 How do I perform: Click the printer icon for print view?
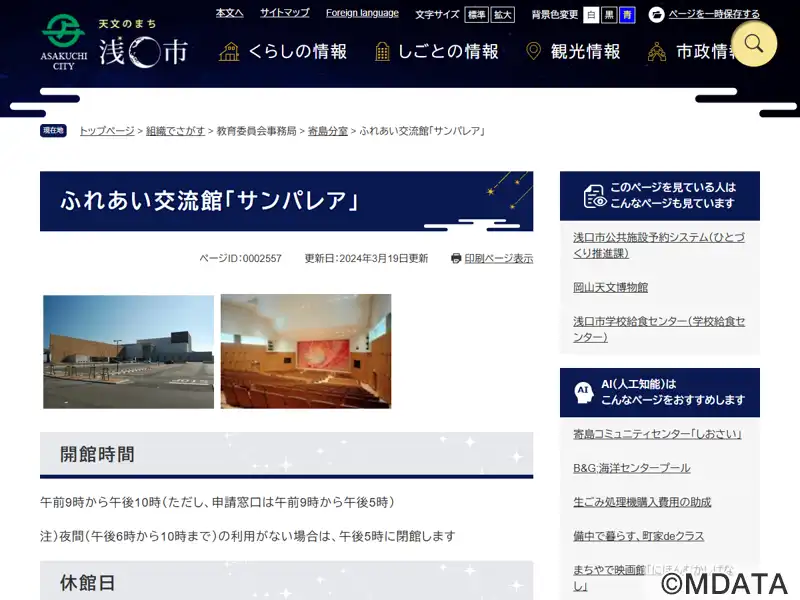(456, 258)
